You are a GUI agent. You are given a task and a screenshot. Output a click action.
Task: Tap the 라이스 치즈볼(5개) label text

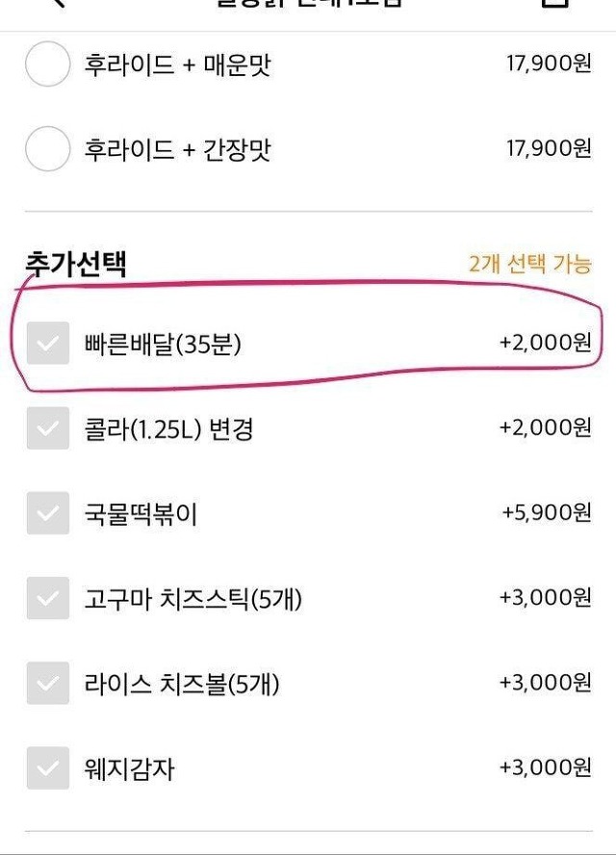click(182, 685)
